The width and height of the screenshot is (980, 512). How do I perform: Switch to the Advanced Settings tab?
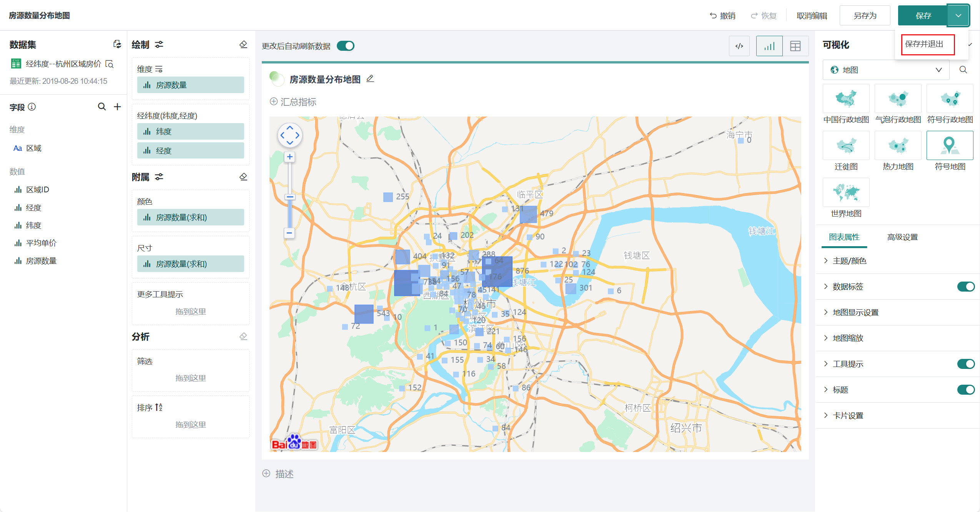pos(902,237)
